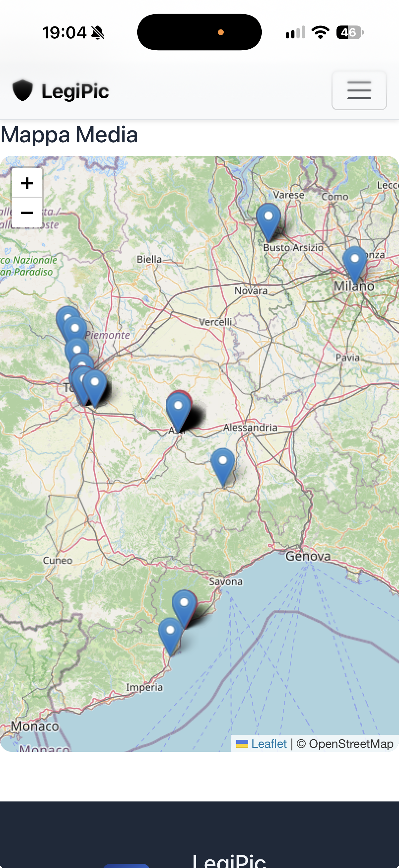Tap the battery indicator showing 46
399x868 pixels.
350,32
